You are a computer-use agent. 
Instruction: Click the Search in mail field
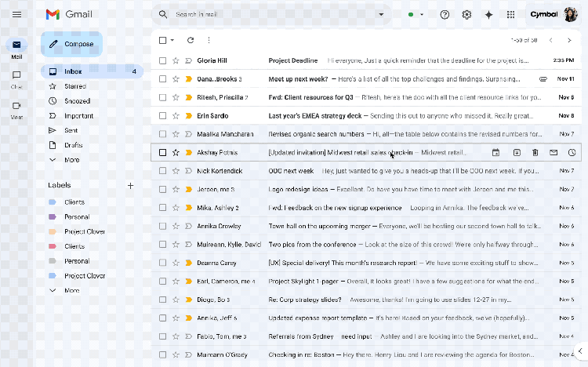coord(271,15)
